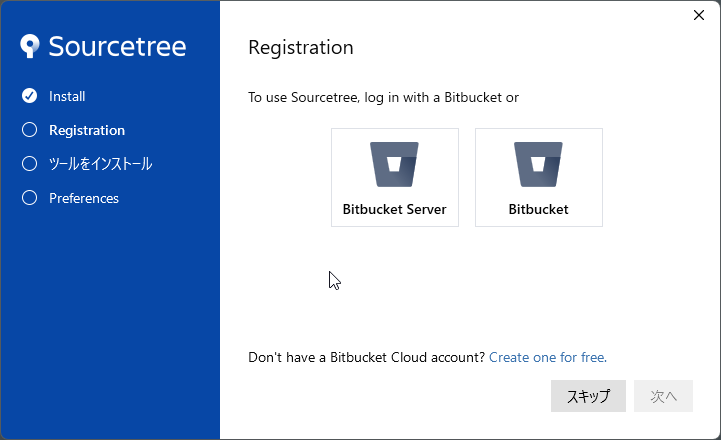
Task: Click the completed Install step checkmark
Action: click(29, 96)
